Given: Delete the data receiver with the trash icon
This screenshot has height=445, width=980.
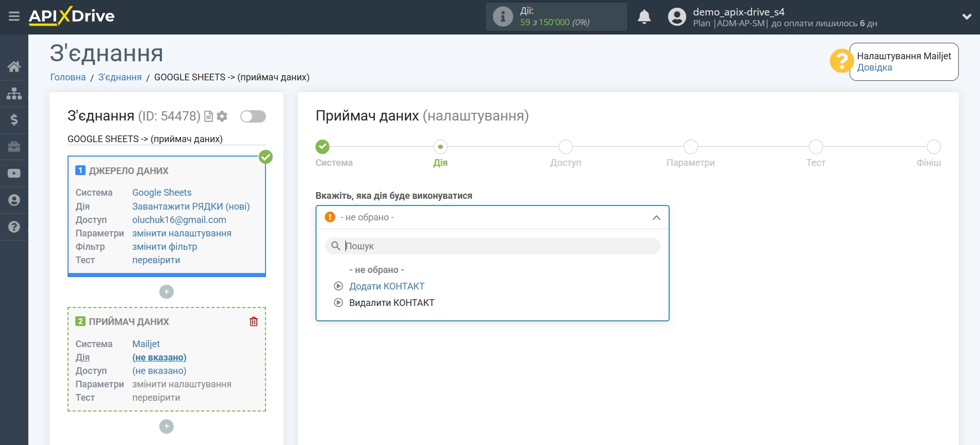Looking at the screenshot, I should click(x=254, y=321).
